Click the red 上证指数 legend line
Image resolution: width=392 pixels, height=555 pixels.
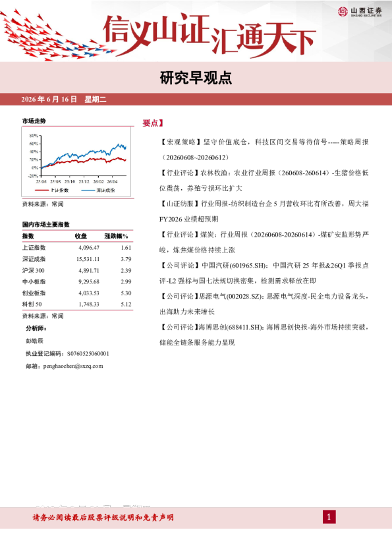click(x=42, y=190)
